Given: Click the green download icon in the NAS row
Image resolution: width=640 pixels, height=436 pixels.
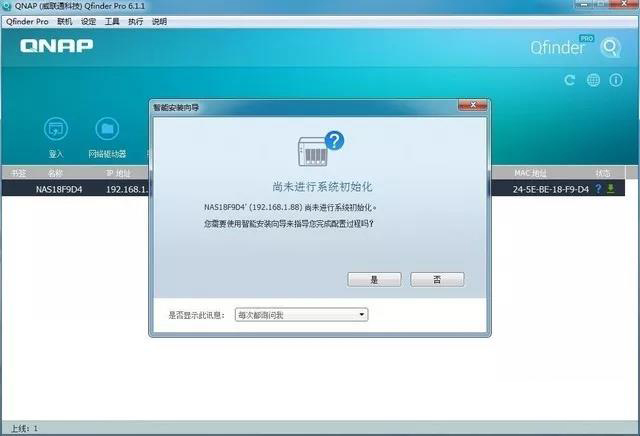Looking at the screenshot, I should (x=611, y=189).
